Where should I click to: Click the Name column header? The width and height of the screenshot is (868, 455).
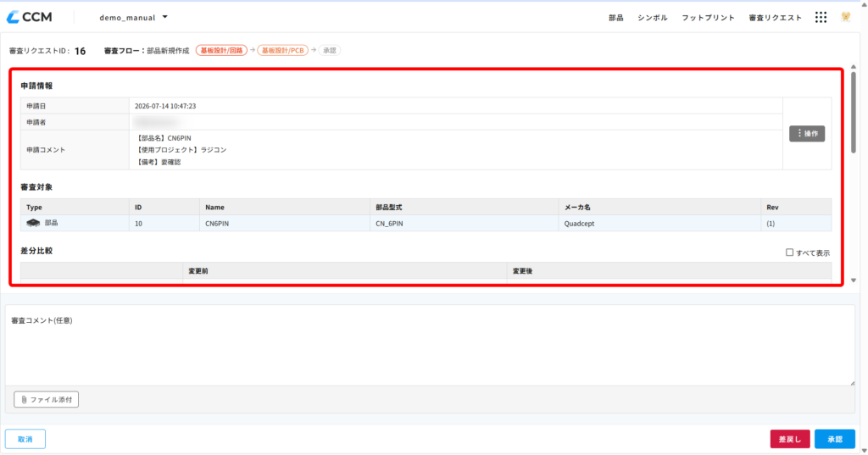coord(285,207)
